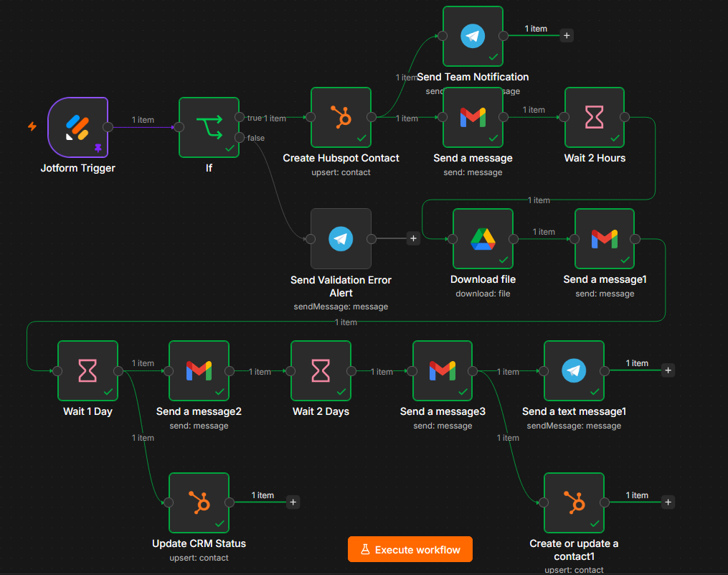
Task: Add node after Send Team Notification
Action: click(x=567, y=35)
